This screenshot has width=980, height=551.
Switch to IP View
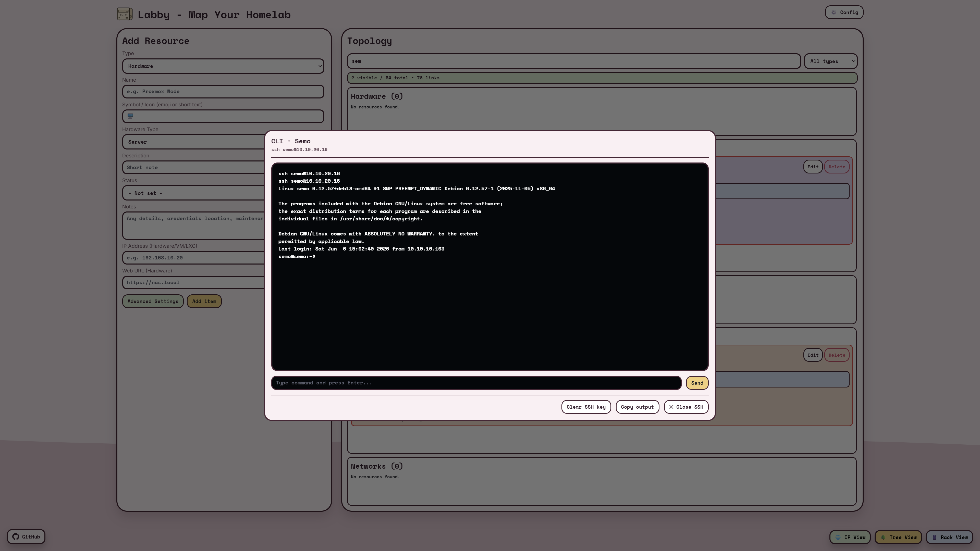coord(850,537)
